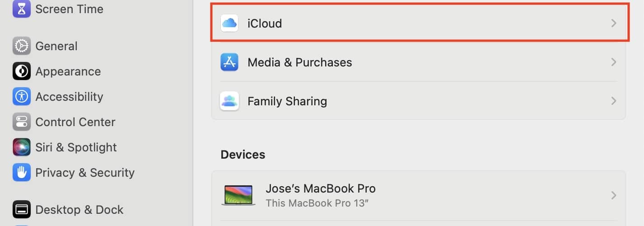
Task: Click the Privacy & Security hand icon
Action: click(21, 173)
